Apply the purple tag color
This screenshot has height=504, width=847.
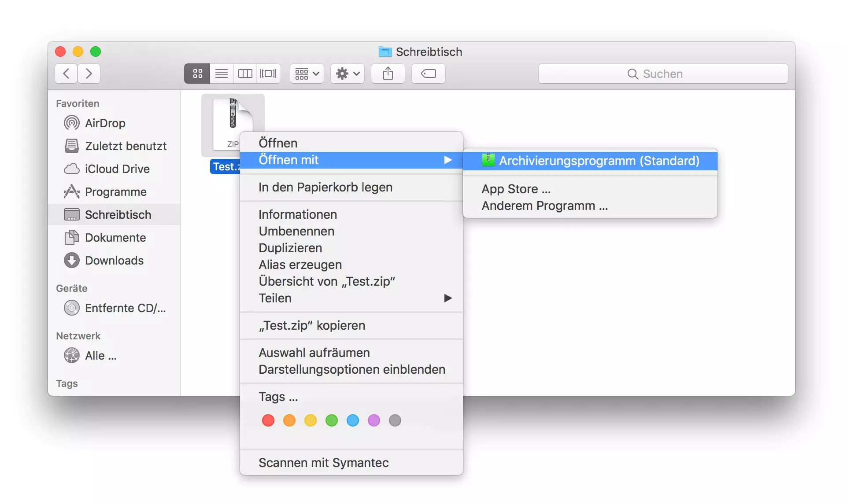tap(374, 420)
